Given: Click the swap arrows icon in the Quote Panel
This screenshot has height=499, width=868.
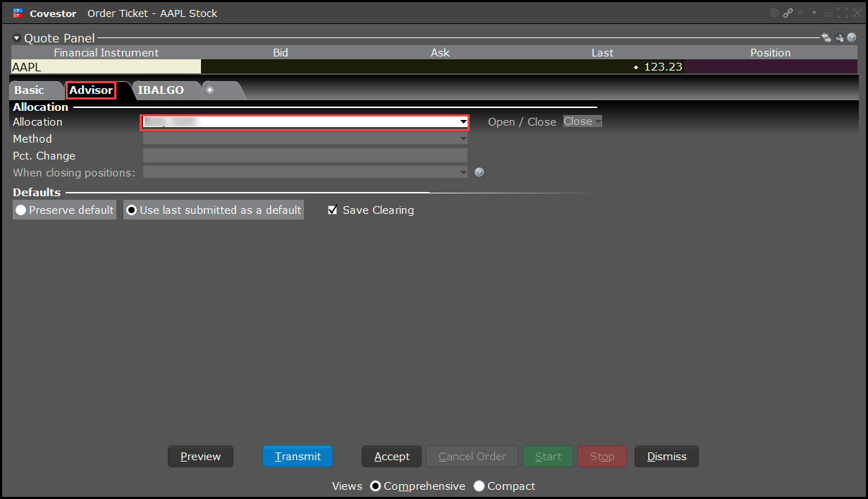Looking at the screenshot, I should coord(826,37).
